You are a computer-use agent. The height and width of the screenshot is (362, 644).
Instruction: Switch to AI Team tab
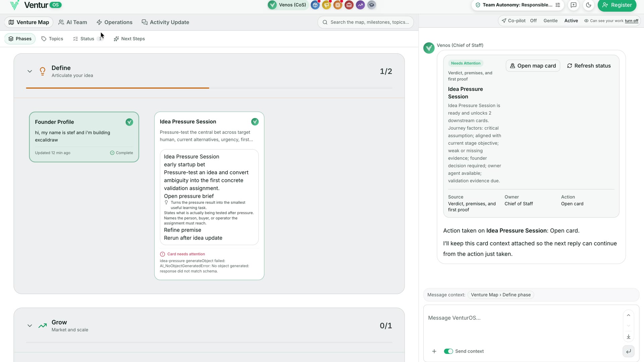point(73,22)
